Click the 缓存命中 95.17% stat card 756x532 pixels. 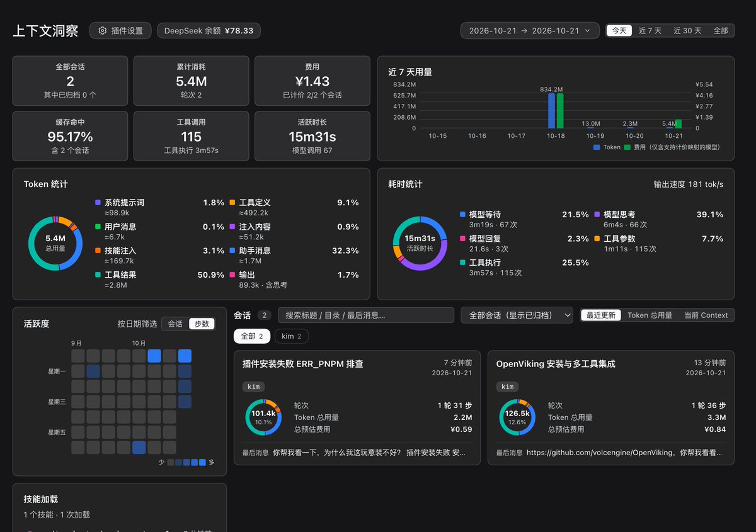point(71,136)
